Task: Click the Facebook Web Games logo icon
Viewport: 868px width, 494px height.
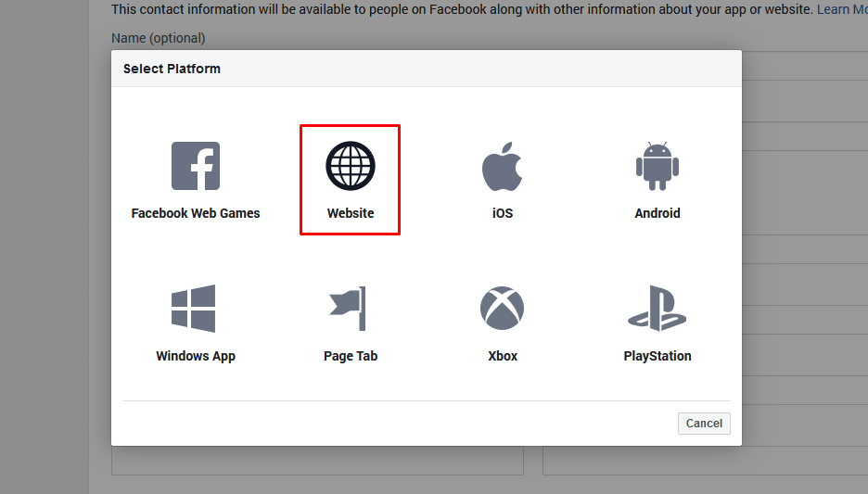Action: click(195, 166)
